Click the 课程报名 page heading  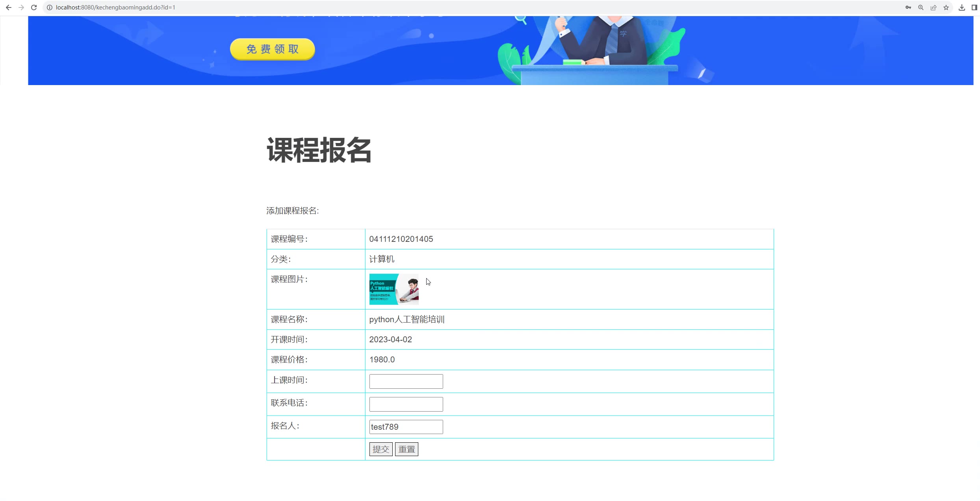[319, 150]
